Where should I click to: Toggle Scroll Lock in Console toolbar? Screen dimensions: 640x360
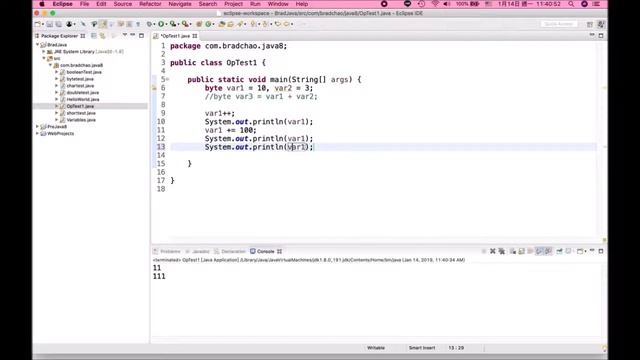(x=521, y=251)
